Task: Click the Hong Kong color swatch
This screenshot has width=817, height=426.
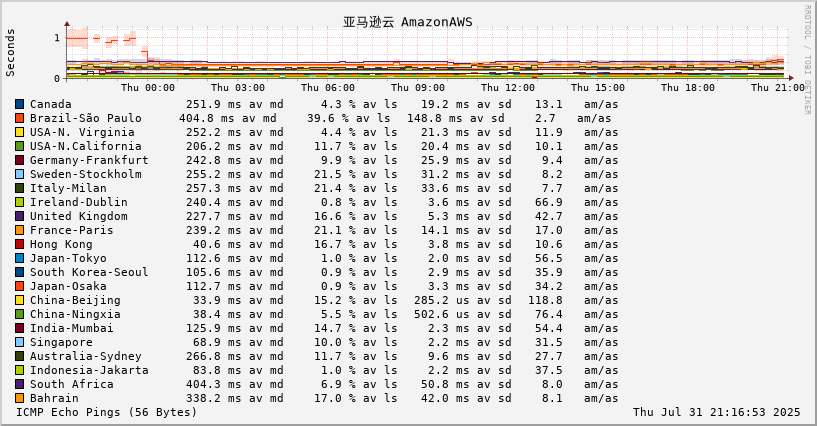Action: 19,244
